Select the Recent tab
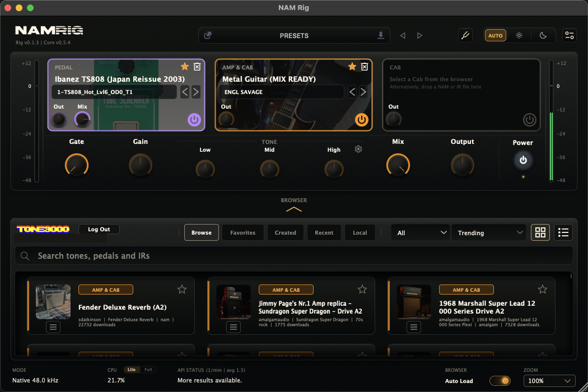 (x=324, y=232)
